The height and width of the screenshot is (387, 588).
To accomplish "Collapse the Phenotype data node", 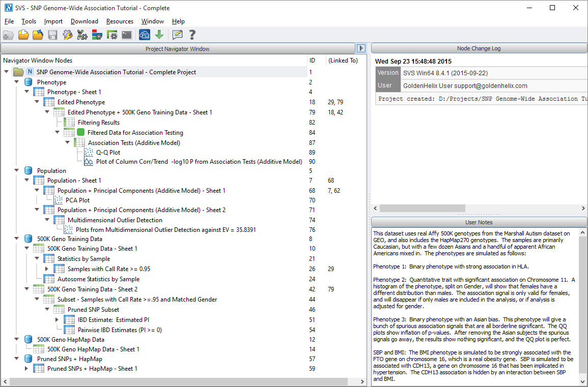I will click(17, 82).
